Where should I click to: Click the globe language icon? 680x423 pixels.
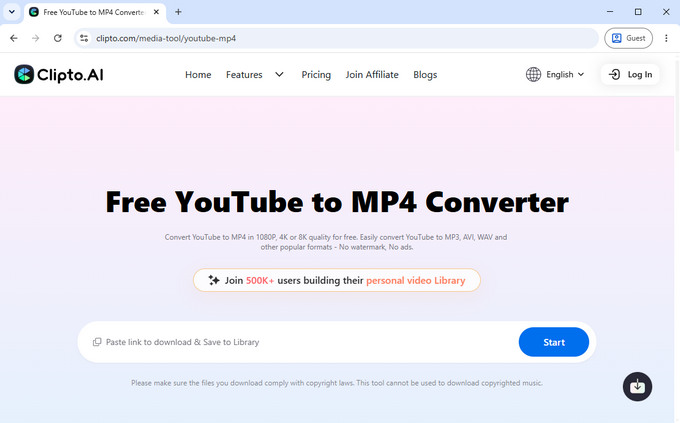pyautogui.click(x=533, y=75)
